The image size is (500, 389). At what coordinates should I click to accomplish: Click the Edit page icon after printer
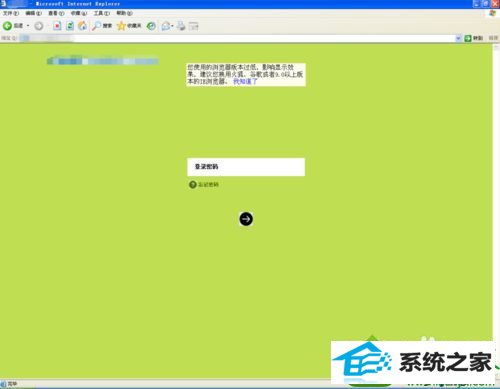click(x=194, y=26)
